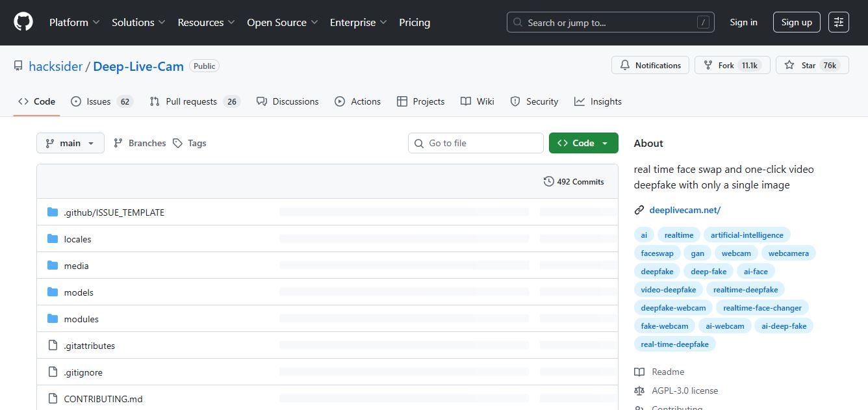
Task: Click the Search or jump to field
Action: pyautogui.click(x=610, y=22)
